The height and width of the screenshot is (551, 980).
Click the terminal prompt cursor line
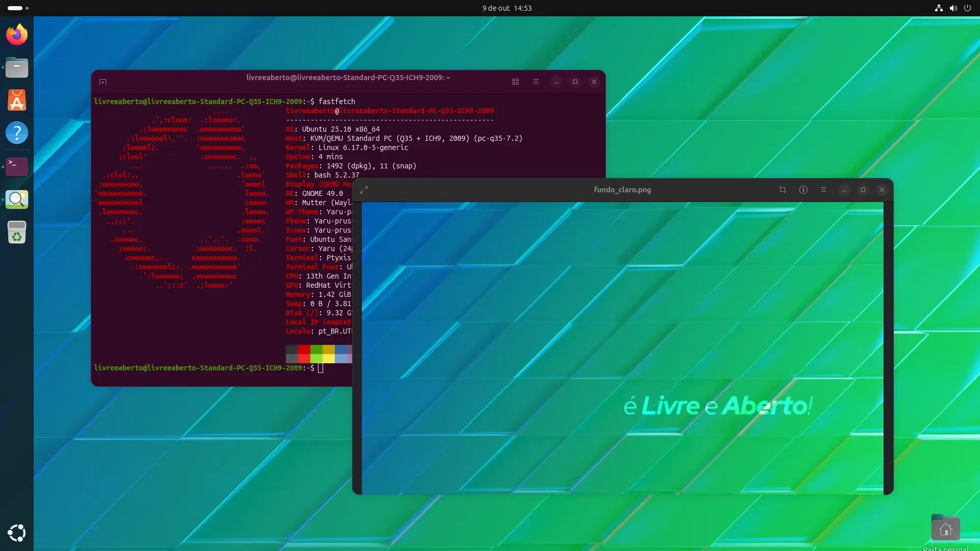(x=208, y=368)
